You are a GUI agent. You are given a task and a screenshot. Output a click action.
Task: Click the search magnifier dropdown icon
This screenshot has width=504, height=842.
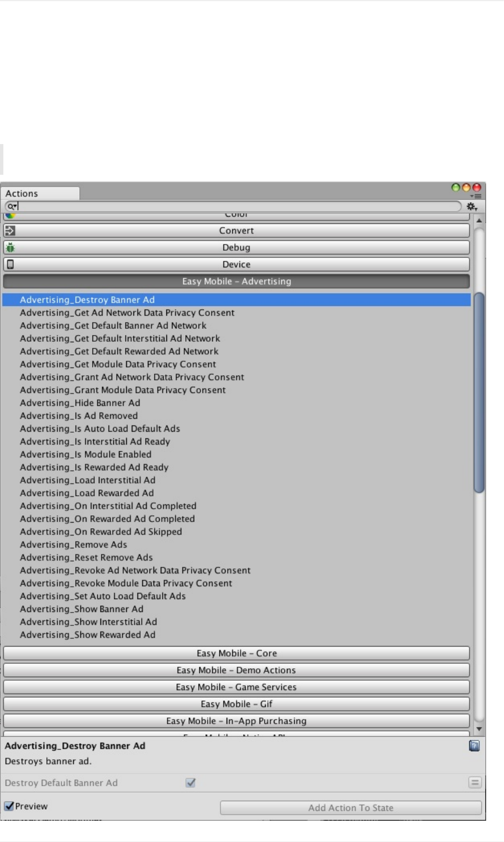(x=11, y=207)
